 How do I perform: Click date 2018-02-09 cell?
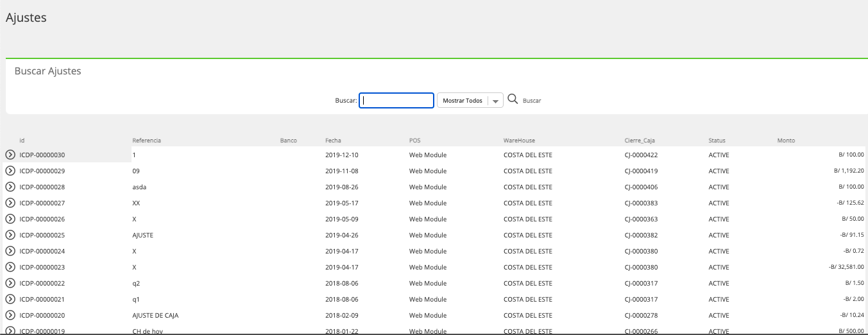tap(342, 315)
